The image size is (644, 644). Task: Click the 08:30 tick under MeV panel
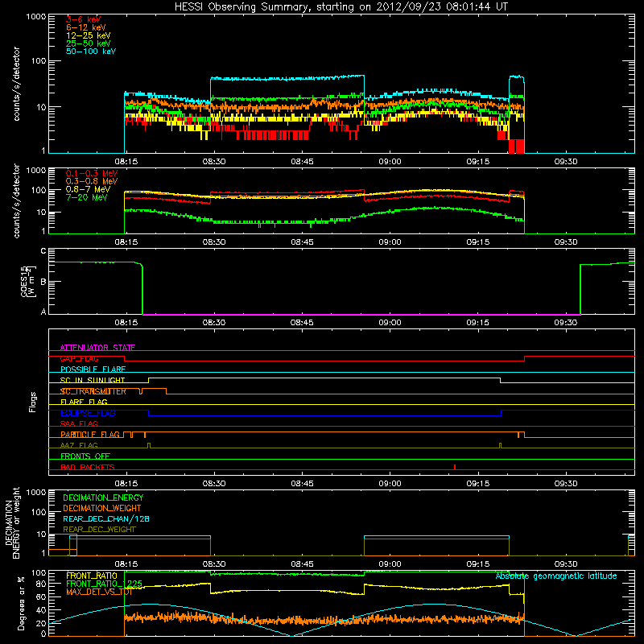tap(214, 242)
